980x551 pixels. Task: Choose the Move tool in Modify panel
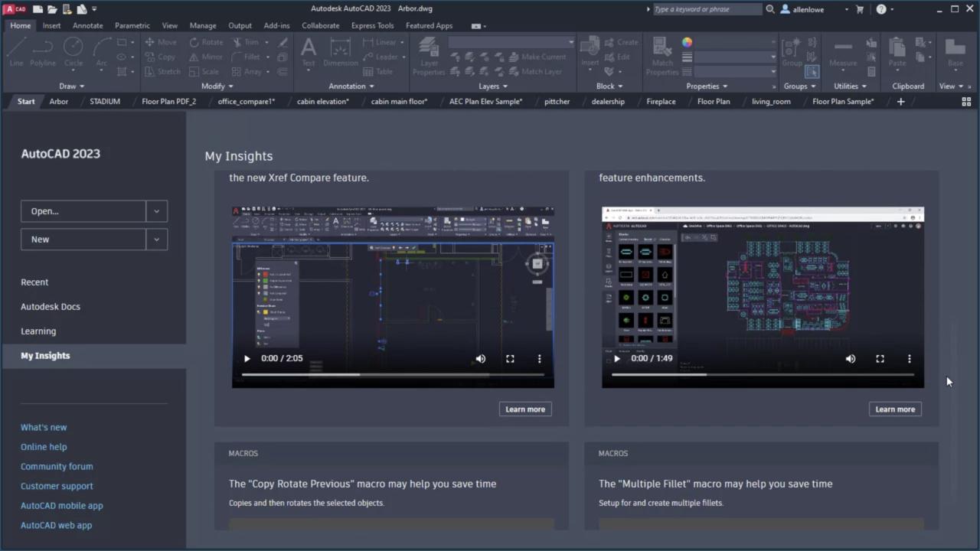tap(161, 42)
